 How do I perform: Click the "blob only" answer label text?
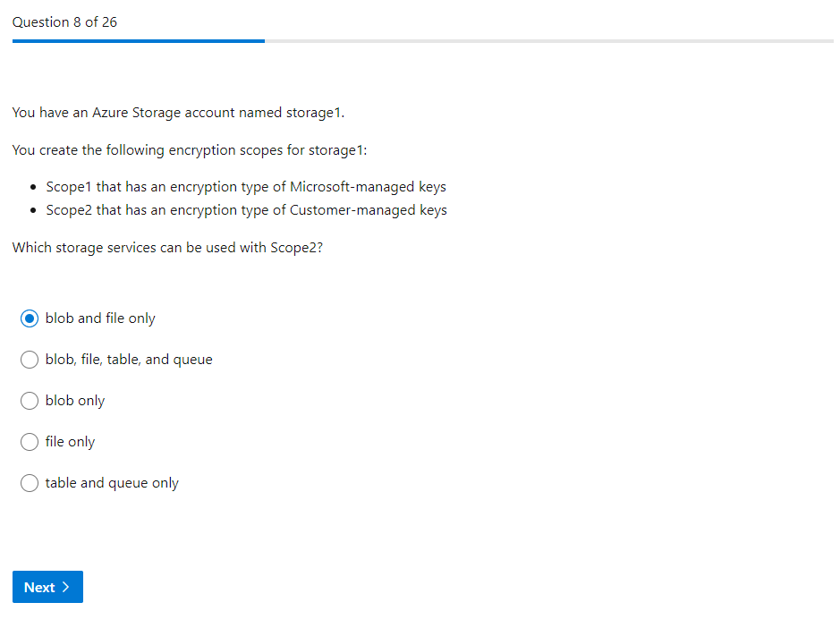coord(75,401)
